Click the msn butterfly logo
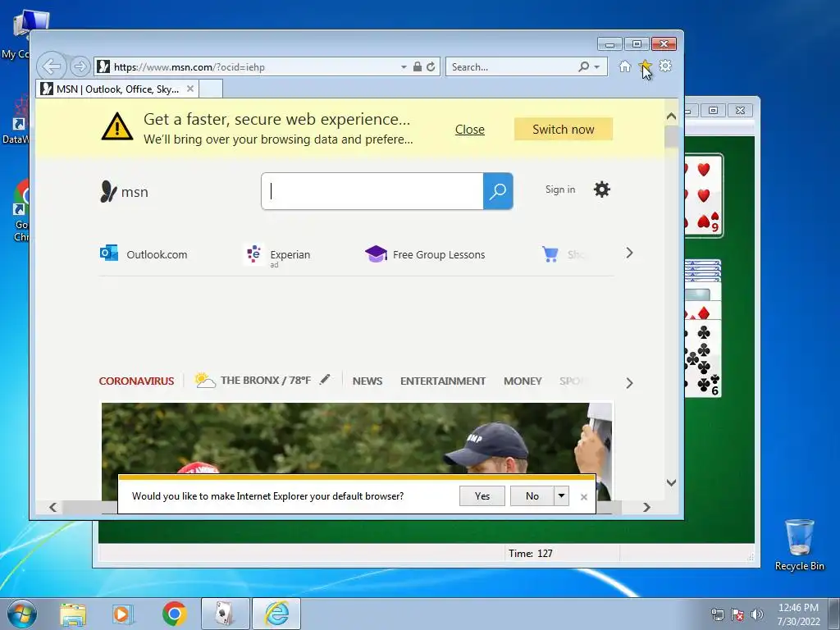The width and height of the screenshot is (840, 630). (125, 192)
